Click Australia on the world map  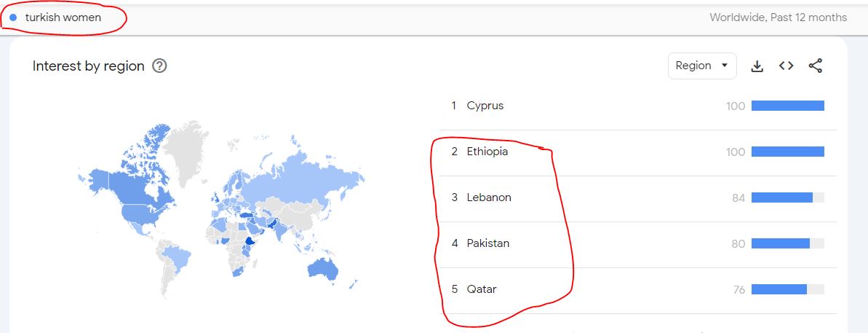pyautogui.click(x=322, y=268)
